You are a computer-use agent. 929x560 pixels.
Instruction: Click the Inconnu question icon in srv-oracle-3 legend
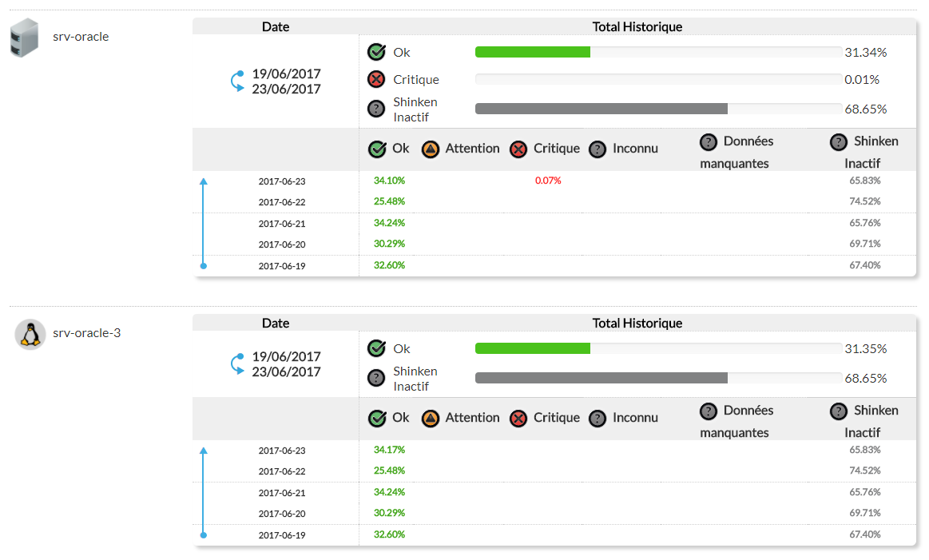click(597, 419)
